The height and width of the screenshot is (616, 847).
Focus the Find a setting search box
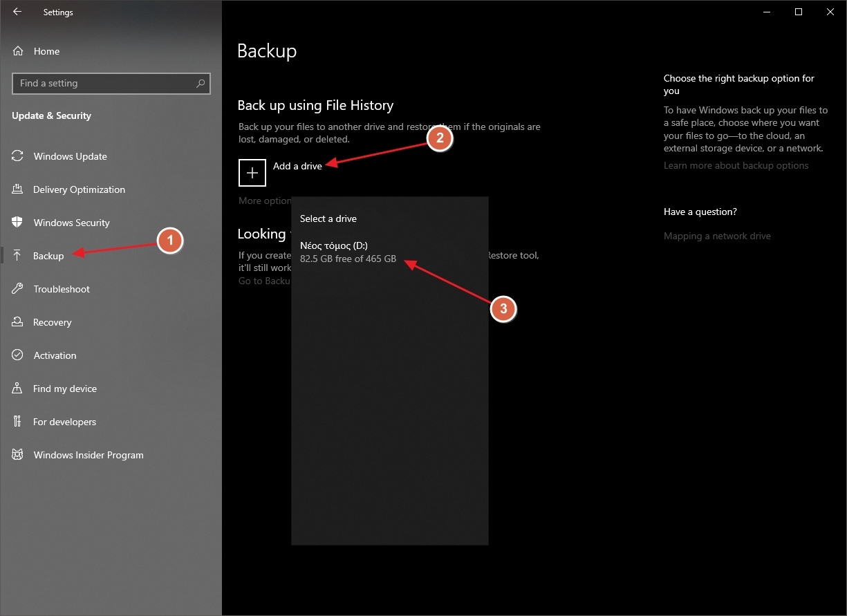point(104,84)
